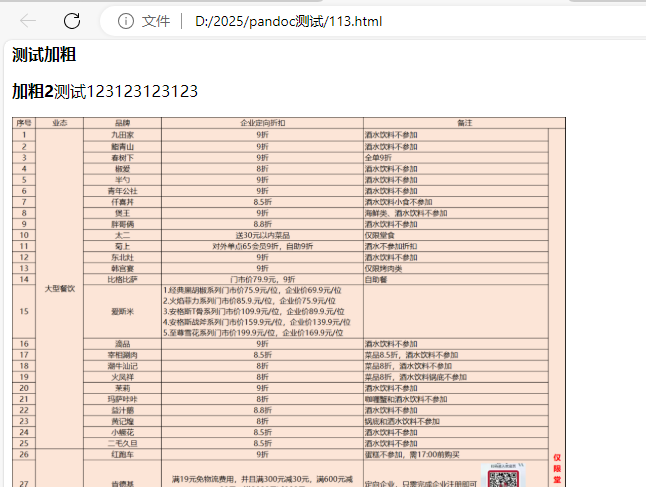Image resolution: width=646 pixels, height=487 pixels.
Task: Click the brand cell 九田家
Action: point(122,135)
